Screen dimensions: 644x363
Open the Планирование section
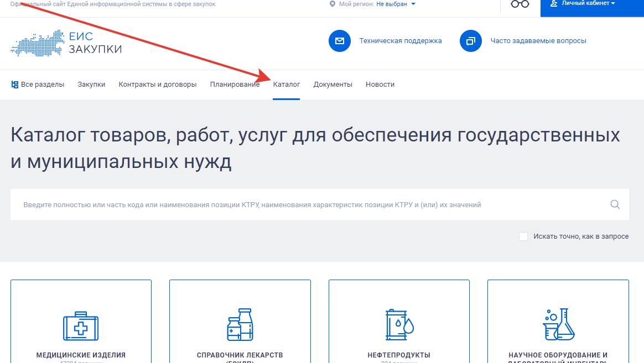pos(235,84)
